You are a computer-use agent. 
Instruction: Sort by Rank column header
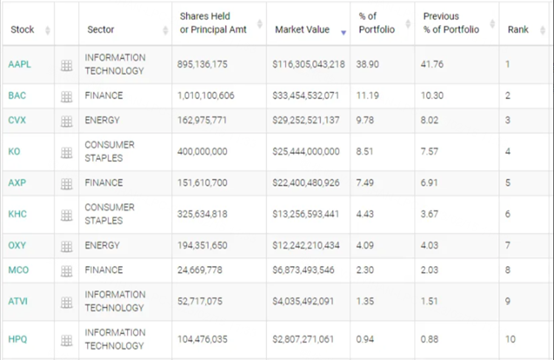tap(518, 30)
